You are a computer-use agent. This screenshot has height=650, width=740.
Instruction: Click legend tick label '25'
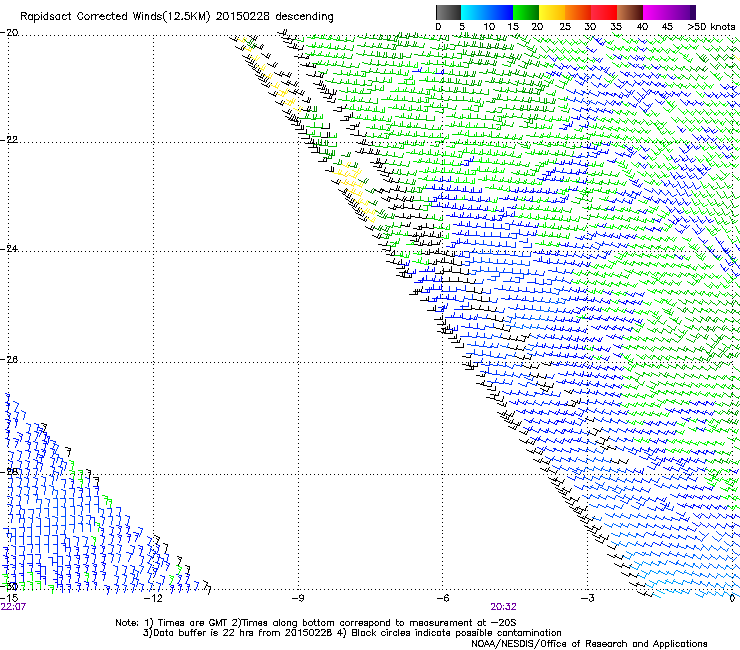(565, 27)
